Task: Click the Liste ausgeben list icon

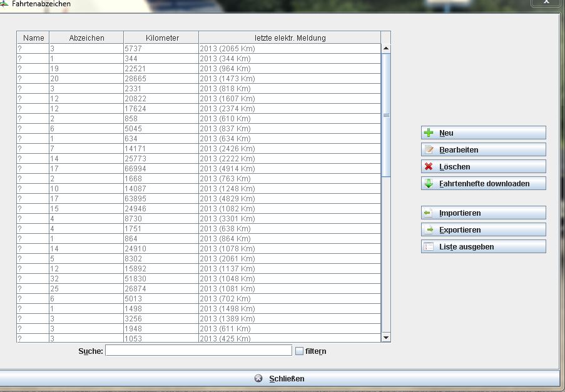Action: click(x=429, y=247)
